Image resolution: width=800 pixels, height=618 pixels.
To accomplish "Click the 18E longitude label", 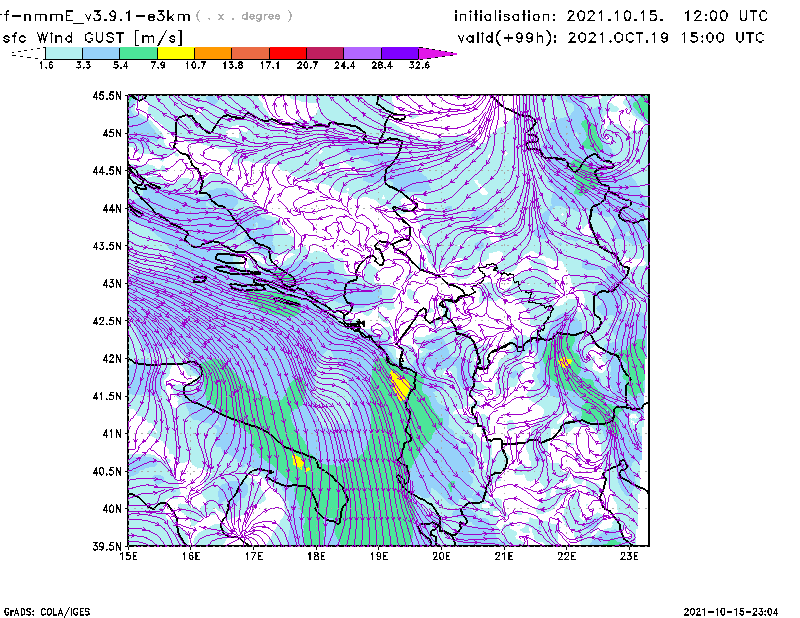I will (x=316, y=556).
